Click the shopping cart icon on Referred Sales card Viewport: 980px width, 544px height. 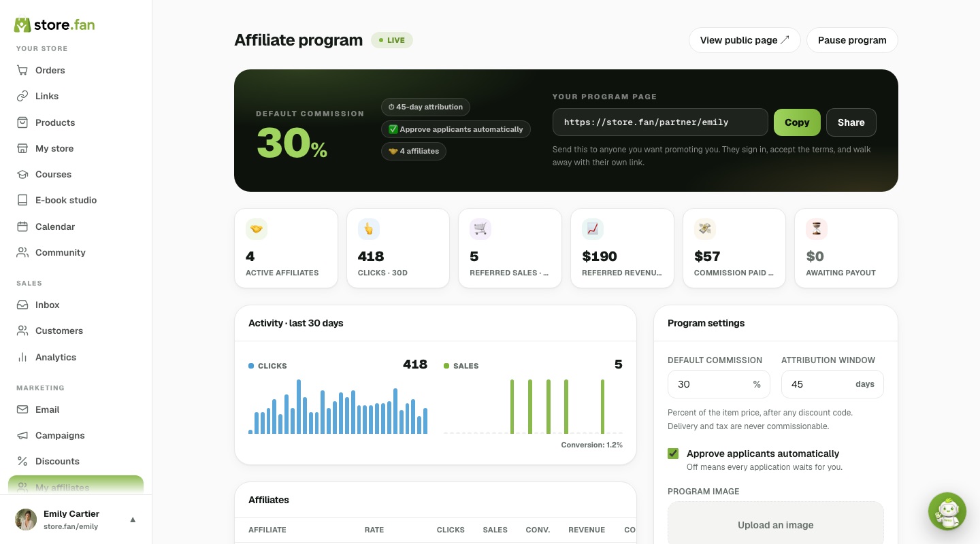[480, 229]
